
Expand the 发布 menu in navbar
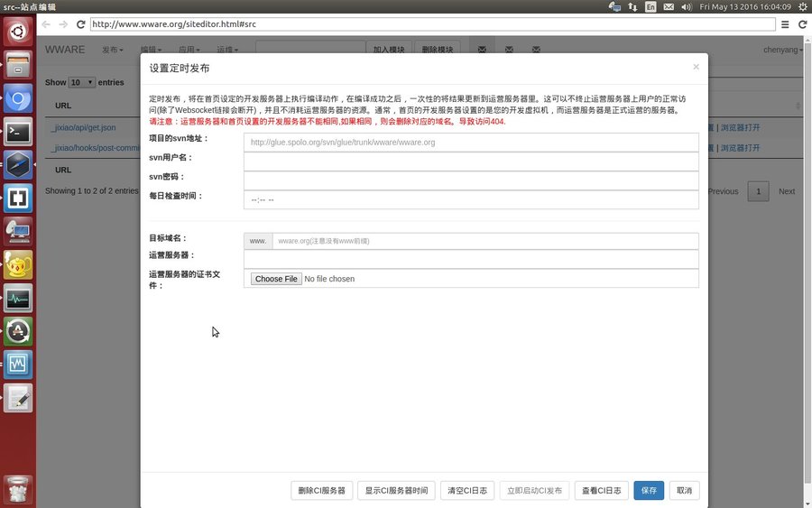[x=113, y=50]
